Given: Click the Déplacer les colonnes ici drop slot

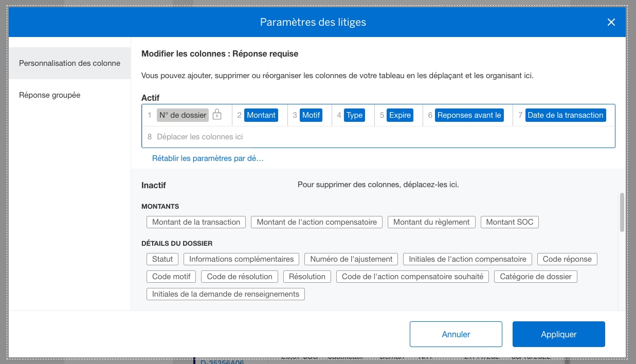Looking at the screenshot, I should [x=200, y=137].
